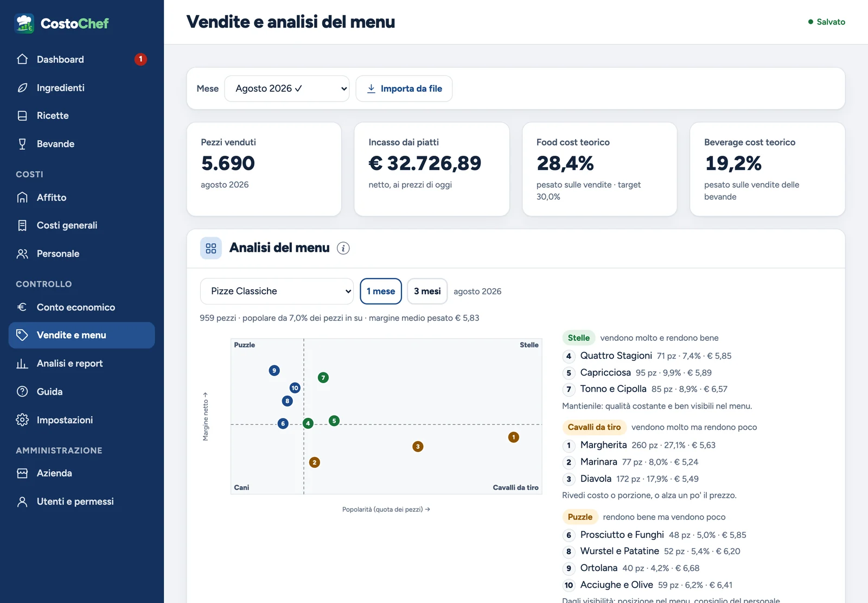Click the Stelle category badge

coord(578,338)
